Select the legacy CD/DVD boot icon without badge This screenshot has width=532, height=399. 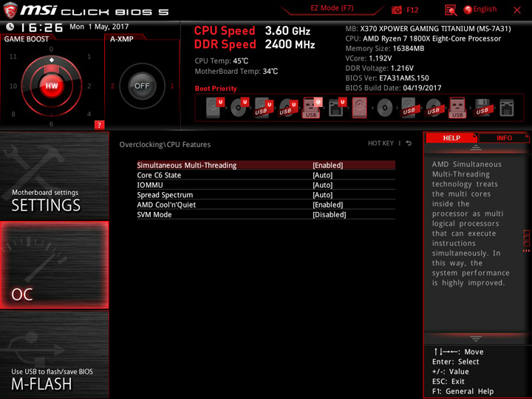point(384,108)
